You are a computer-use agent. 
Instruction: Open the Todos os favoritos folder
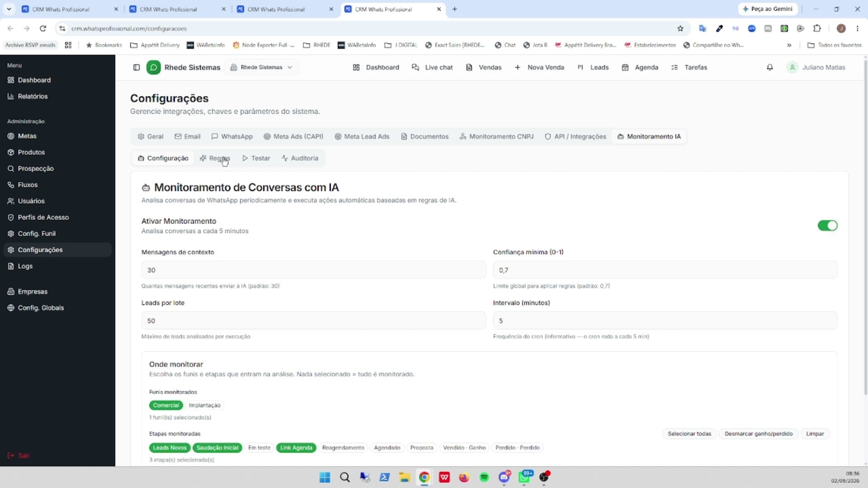(834, 45)
